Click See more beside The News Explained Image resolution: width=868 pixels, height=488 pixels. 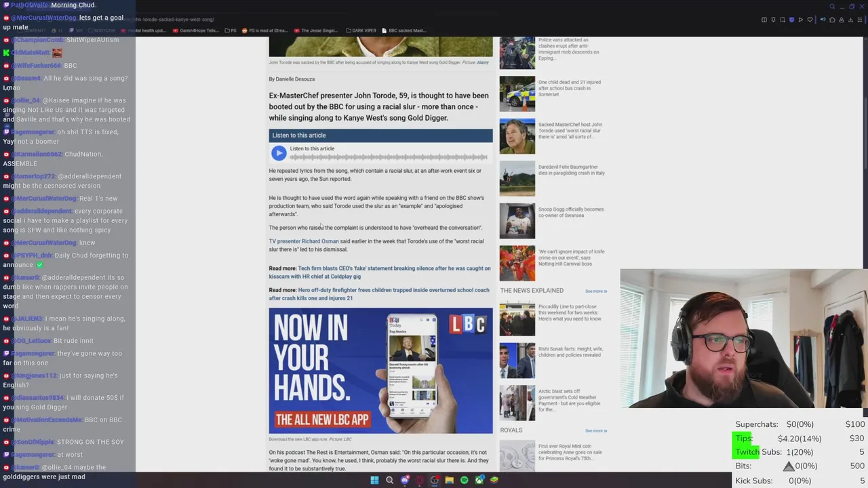click(x=596, y=291)
